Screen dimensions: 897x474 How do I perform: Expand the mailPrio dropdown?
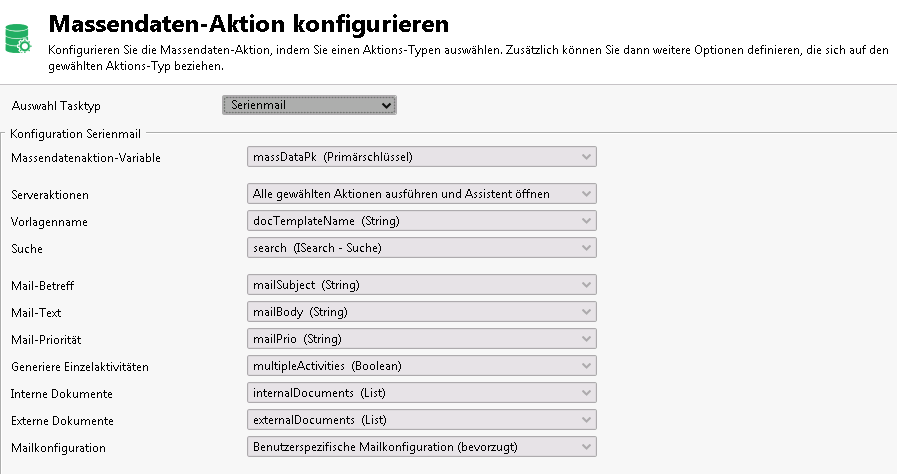pos(421,339)
